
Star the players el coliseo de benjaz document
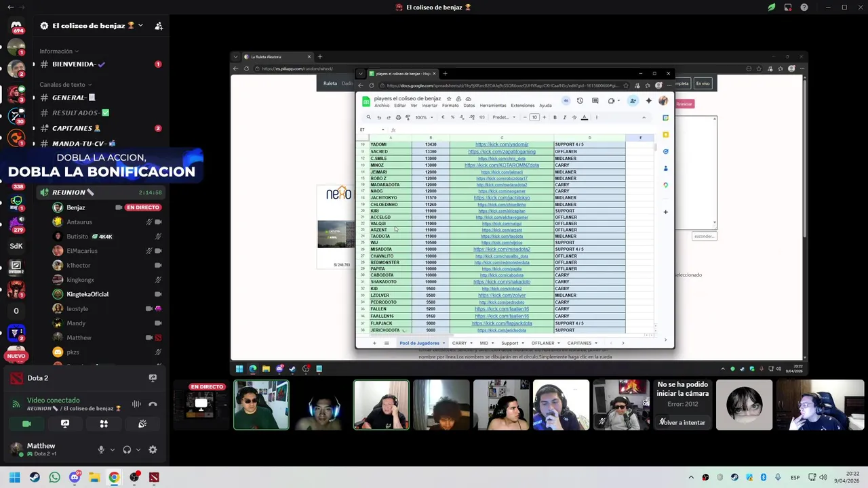(449, 99)
